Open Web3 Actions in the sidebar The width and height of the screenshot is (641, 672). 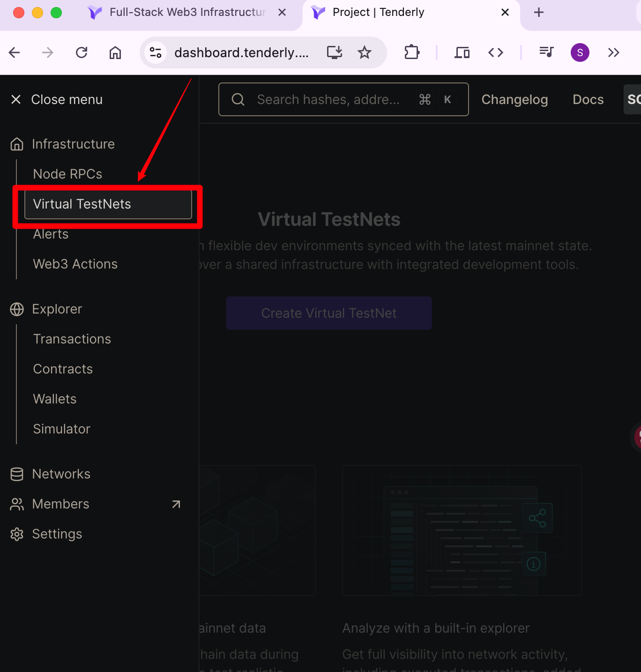tap(75, 264)
